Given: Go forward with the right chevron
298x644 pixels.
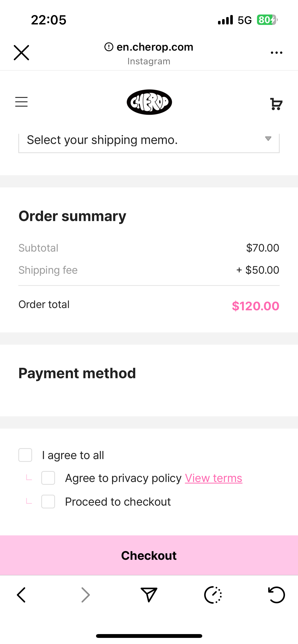Looking at the screenshot, I should [x=86, y=595].
